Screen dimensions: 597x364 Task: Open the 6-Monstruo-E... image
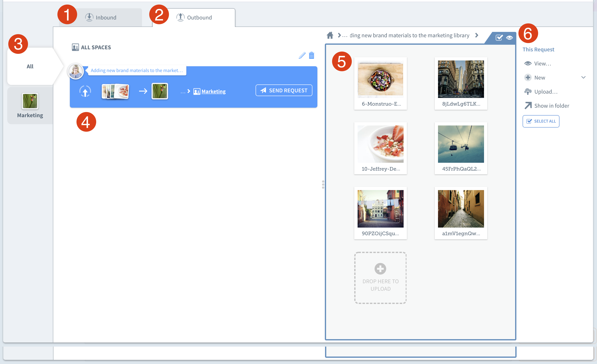tap(380, 83)
